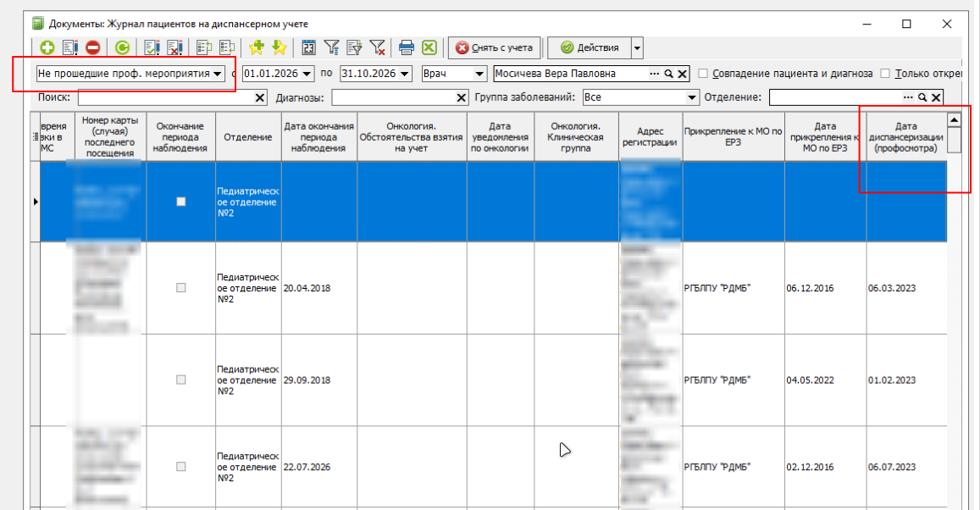Open the 01.01.2026 start date picker
This screenshot has width=980, height=510.
pos(307,74)
